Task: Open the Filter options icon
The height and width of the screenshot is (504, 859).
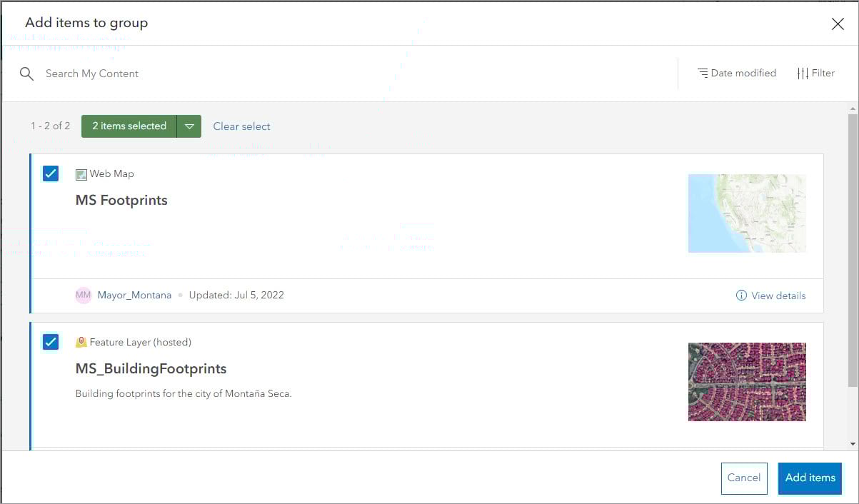Action: pos(803,73)
